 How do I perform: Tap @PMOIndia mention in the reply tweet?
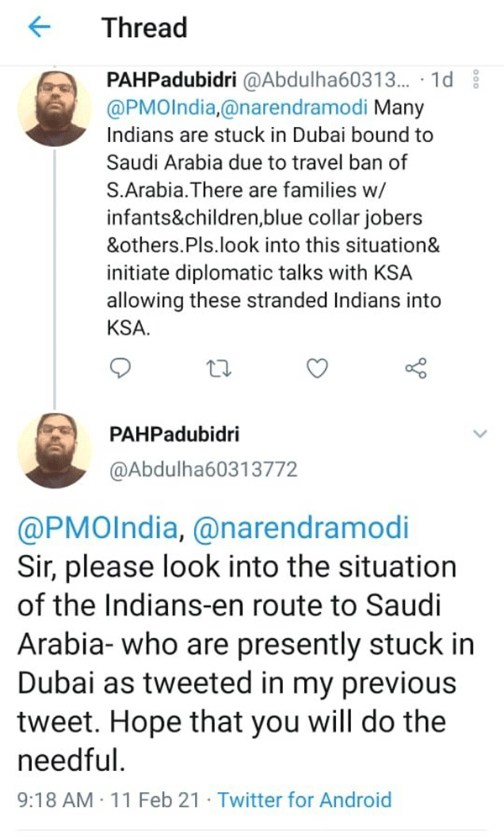point(96,529)
